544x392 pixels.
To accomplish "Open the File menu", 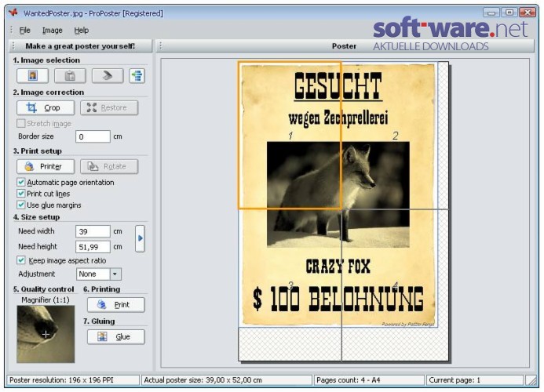I will click(x=24, y=31).
